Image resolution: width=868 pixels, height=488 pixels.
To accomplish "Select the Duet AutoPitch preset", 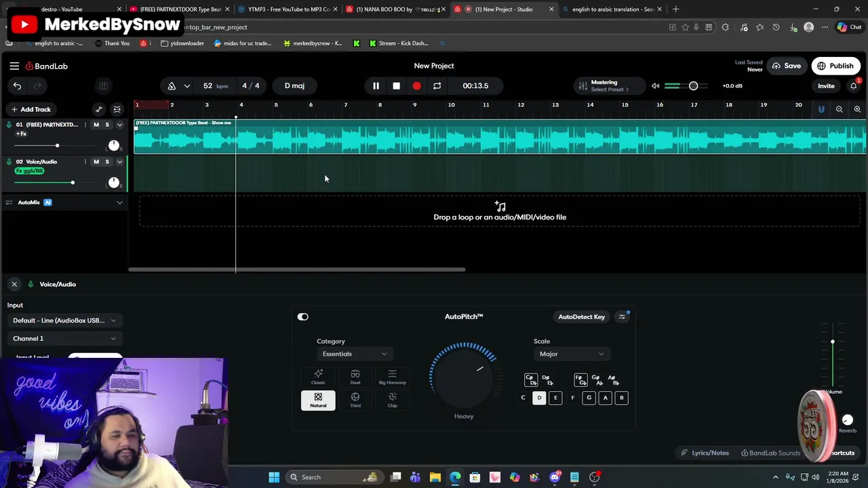I will 355,378.
